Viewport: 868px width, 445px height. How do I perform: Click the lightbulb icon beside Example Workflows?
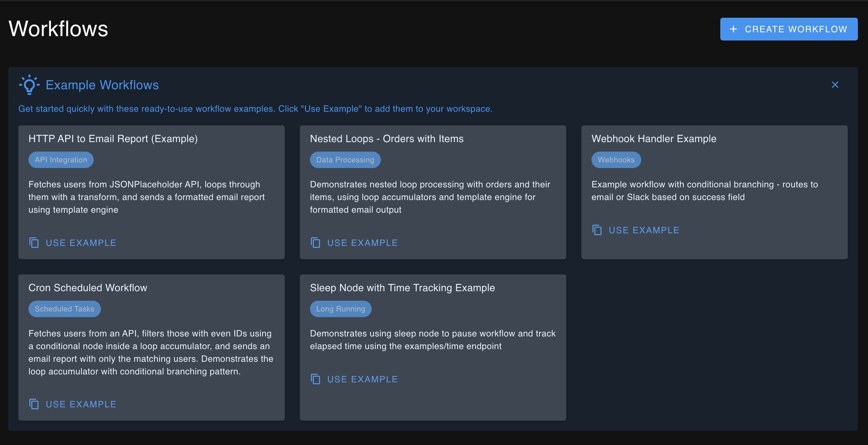[29, 84]
